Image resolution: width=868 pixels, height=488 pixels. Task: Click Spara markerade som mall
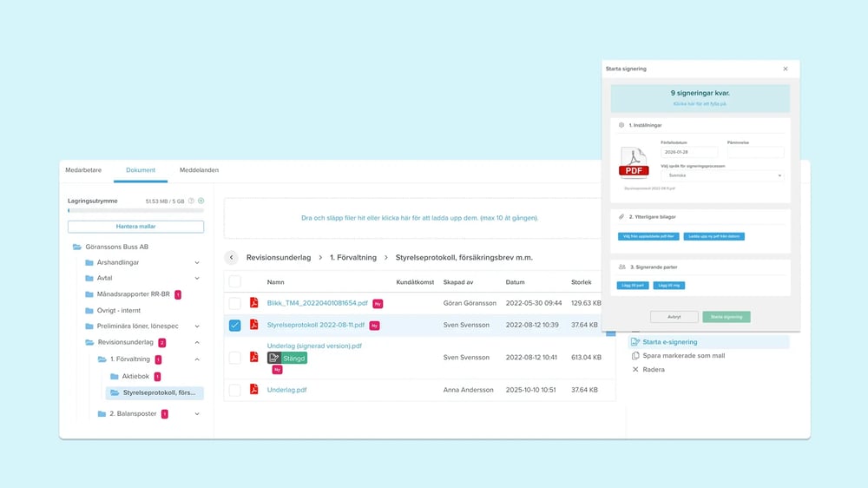click(x=683, y=355)
